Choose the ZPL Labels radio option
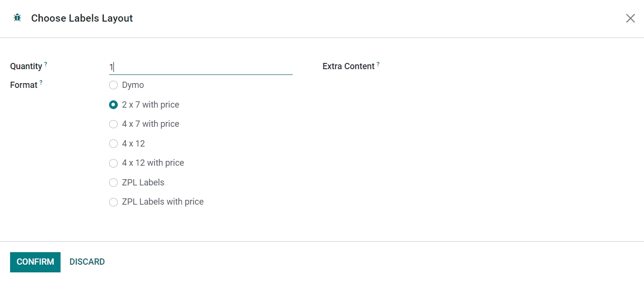644x281 pixels. (113, 183)
